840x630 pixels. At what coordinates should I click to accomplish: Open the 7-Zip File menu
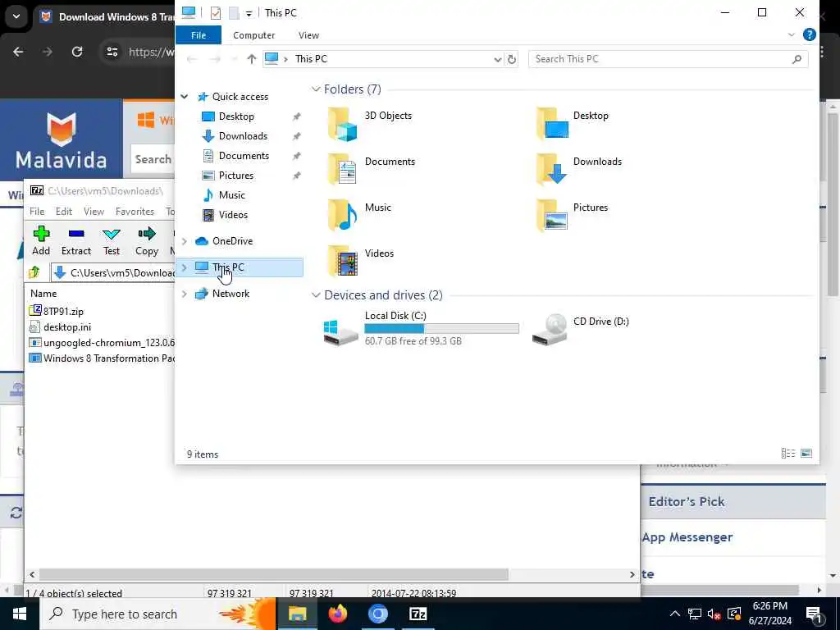click(37, 212)
